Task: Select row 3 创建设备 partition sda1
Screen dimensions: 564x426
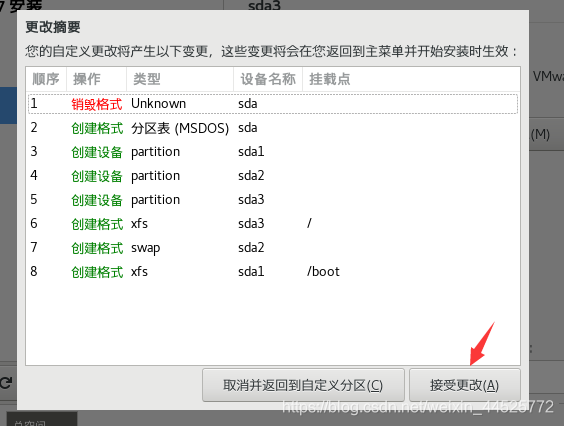Action: click(x=273, y=152)
